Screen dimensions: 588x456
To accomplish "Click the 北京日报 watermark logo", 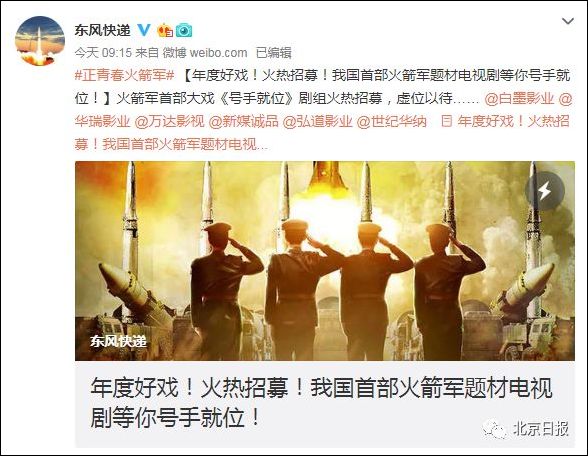I will pos(526,429).
